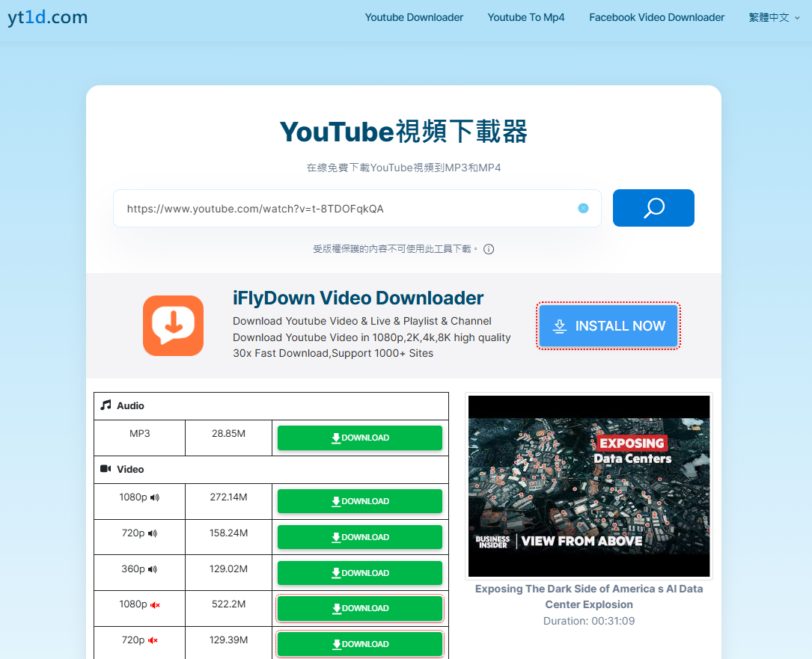Open the Youtube To Mp4 nav link

pyautogui.click(x=525, y=18)
